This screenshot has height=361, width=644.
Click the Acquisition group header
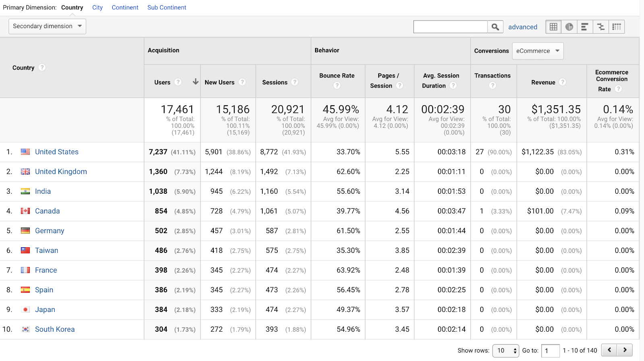163,50
